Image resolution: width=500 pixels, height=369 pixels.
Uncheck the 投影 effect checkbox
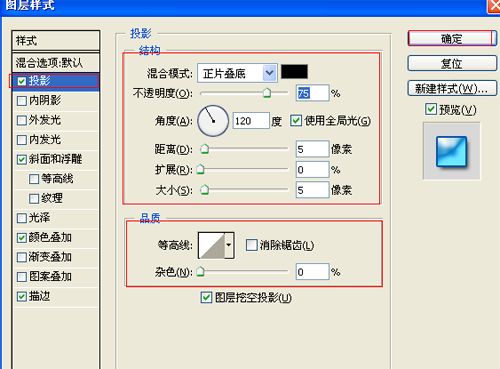[22, 81]
